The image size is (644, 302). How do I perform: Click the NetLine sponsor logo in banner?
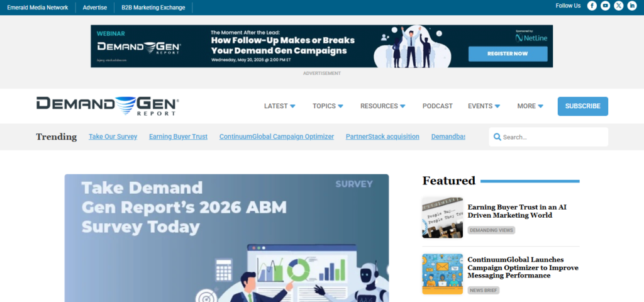click(531, 38)
